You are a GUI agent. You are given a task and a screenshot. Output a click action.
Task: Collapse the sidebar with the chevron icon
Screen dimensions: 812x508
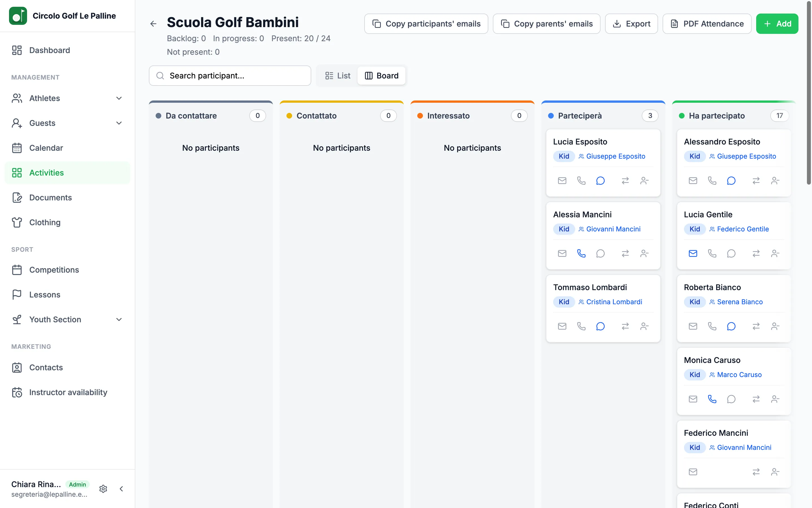click(x=122, y=489)
